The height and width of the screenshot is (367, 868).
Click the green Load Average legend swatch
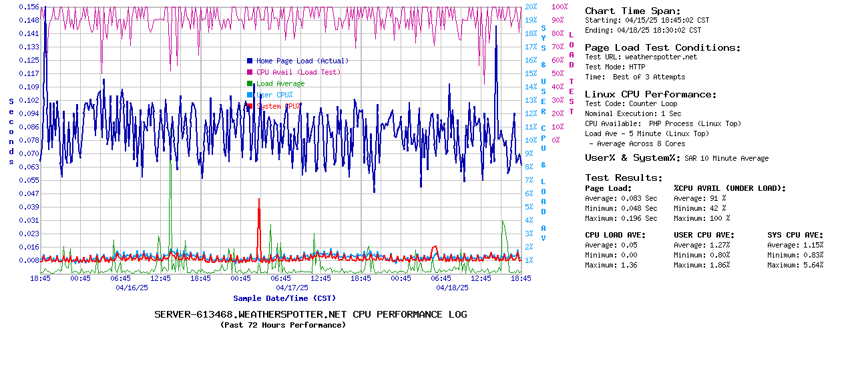(x=250, y=83)
